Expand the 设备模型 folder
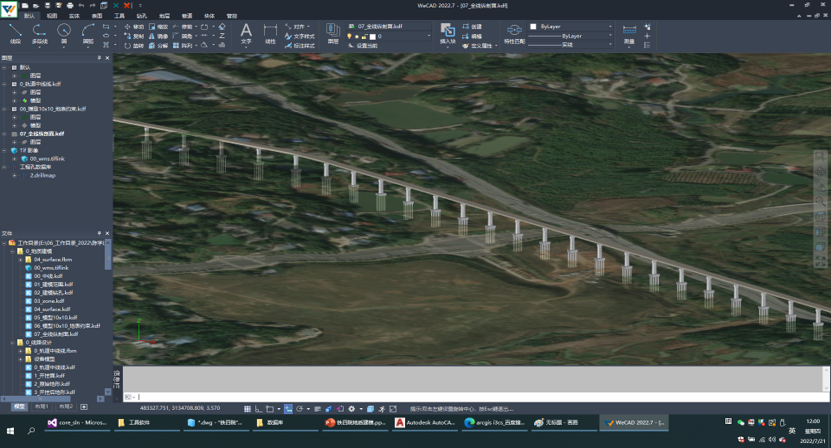This screenshot has width=831, height=448. tap(21, 359)
